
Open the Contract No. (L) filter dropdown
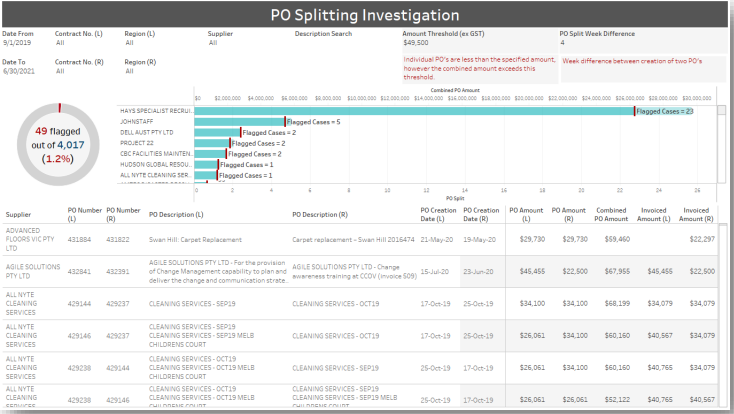[x=60, y=43]
